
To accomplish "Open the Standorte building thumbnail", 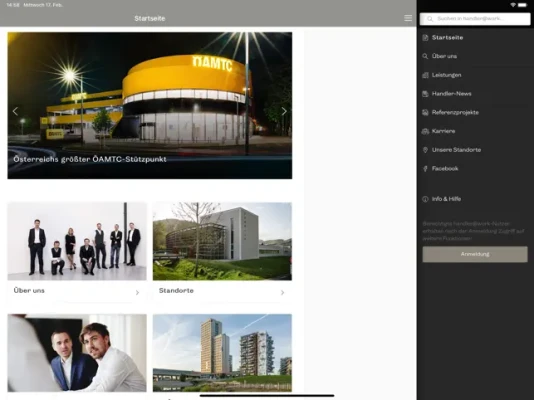I will [x=222, y=241].
